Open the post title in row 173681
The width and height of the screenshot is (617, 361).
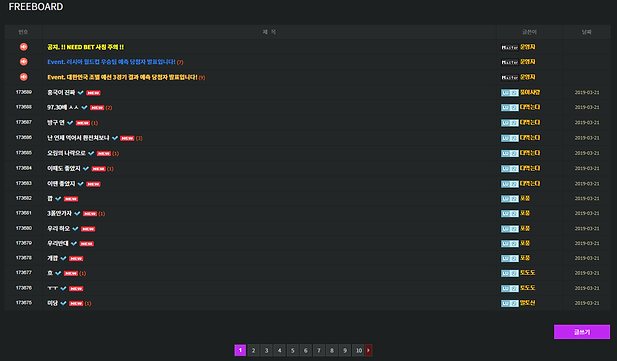click(59, 213)
